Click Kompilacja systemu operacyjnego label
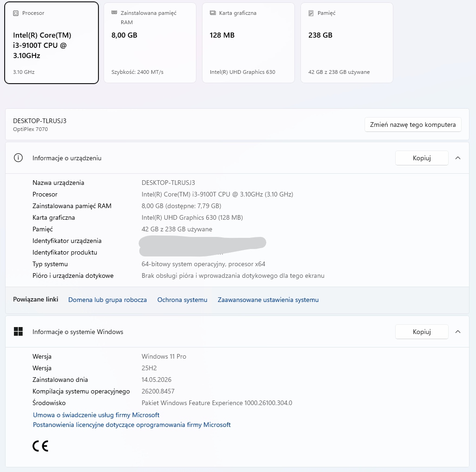The height and width of the screenshot is (472, 476). [x=81, y=391]
